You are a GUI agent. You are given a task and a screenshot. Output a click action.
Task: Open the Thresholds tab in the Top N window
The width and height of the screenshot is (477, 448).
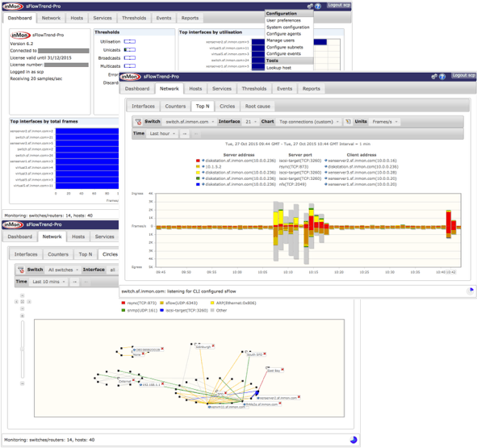click(x=254, y=89)
